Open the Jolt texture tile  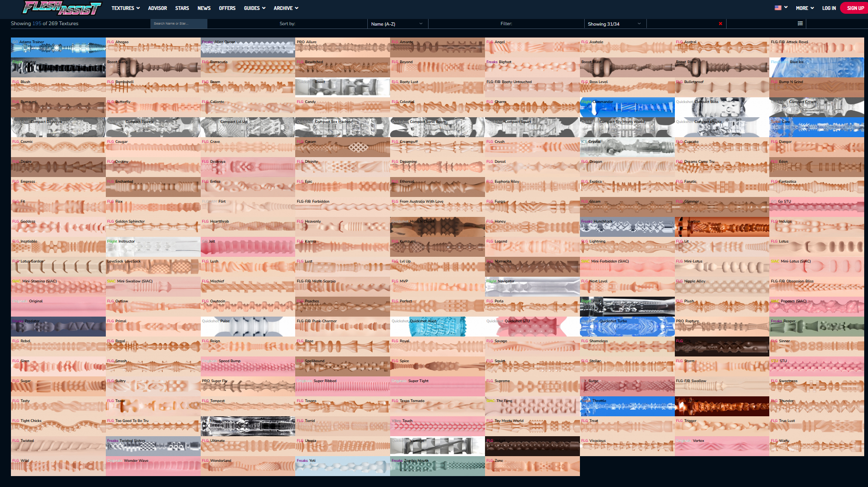pyautogui.click(x=248, y=247)
